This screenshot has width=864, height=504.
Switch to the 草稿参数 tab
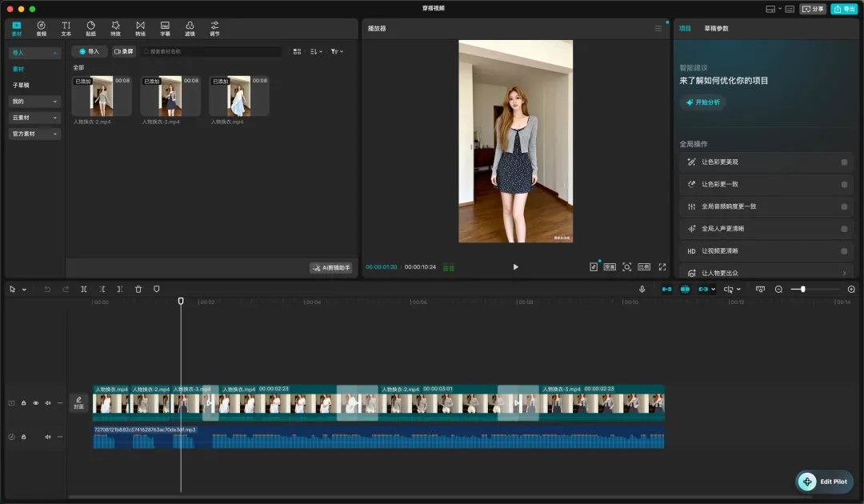pos(716,29)
